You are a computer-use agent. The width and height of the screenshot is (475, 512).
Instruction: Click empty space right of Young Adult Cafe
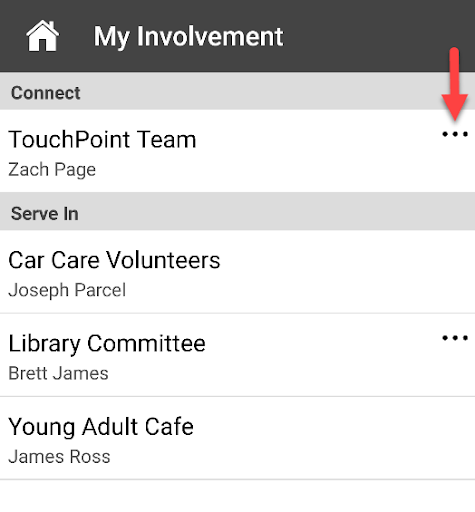pos(333,438)
